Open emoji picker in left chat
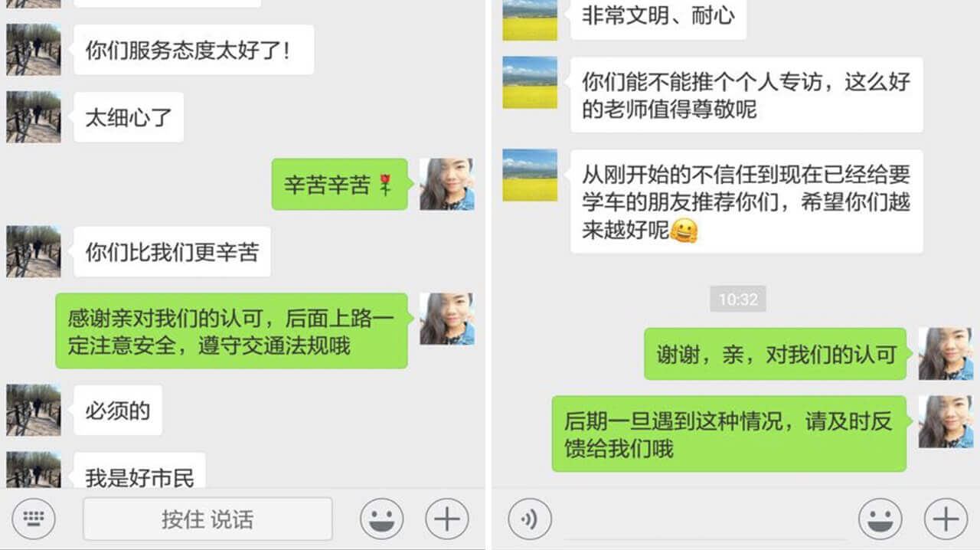This screenshot has width=980, height=550. tap(381, 519)
